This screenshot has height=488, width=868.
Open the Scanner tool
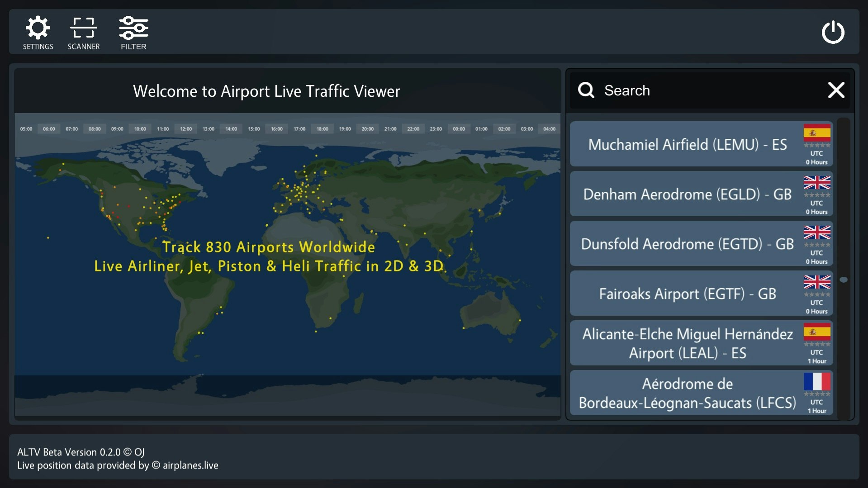click(x=83, y=32)
